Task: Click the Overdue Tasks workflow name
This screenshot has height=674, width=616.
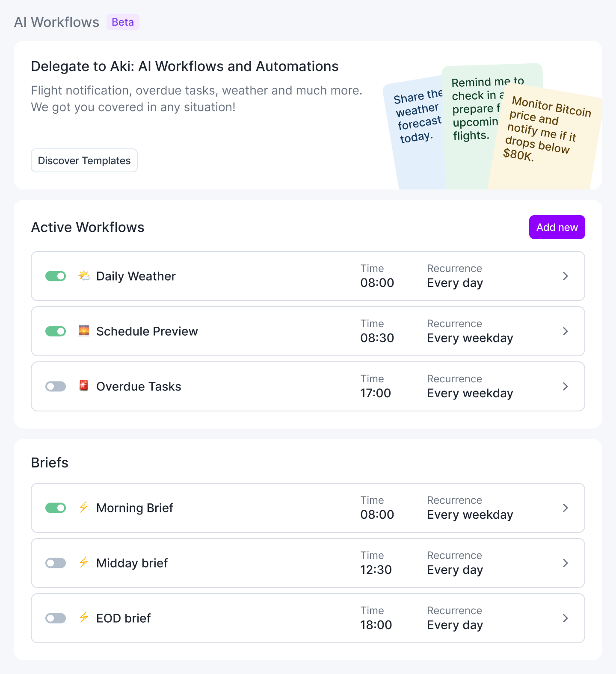Action: click(x=139, y=387)
